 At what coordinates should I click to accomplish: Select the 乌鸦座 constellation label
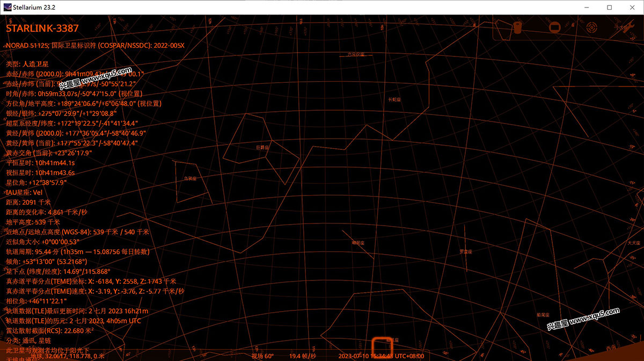tap(190, 178)
